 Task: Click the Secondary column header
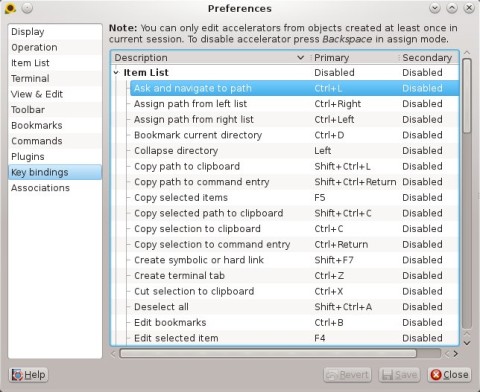(x=428, y=58)
